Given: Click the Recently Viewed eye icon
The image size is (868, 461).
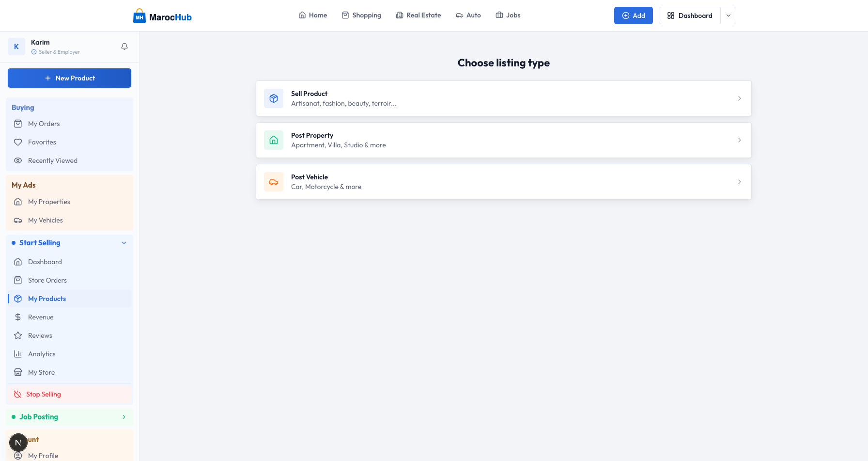Looking at the screenshot, I should [18, 160].
